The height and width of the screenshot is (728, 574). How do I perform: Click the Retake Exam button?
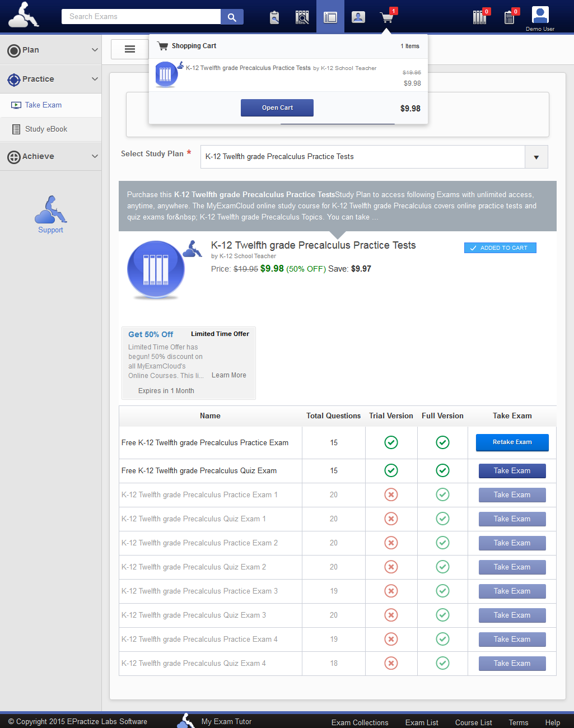(x=512, y=442)
